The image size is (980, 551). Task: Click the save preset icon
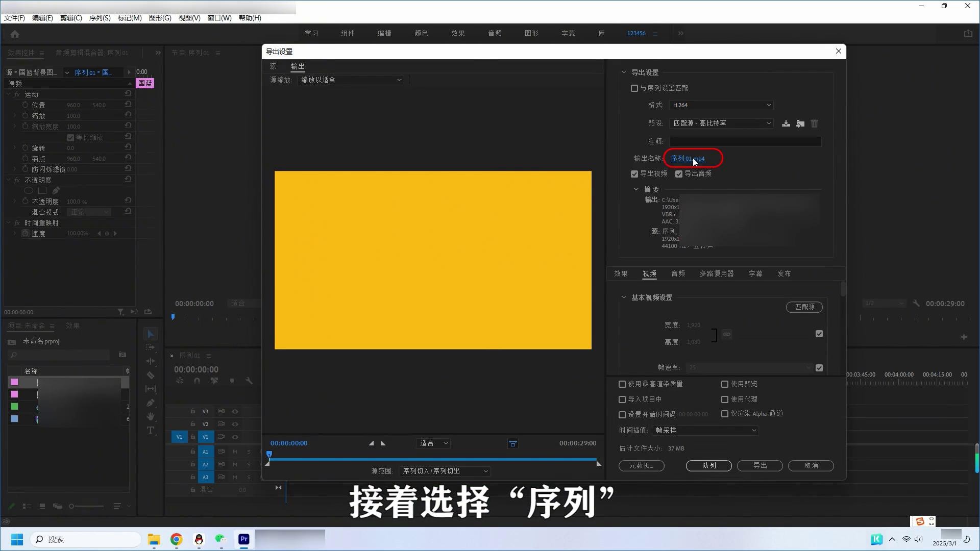point(786,123)
